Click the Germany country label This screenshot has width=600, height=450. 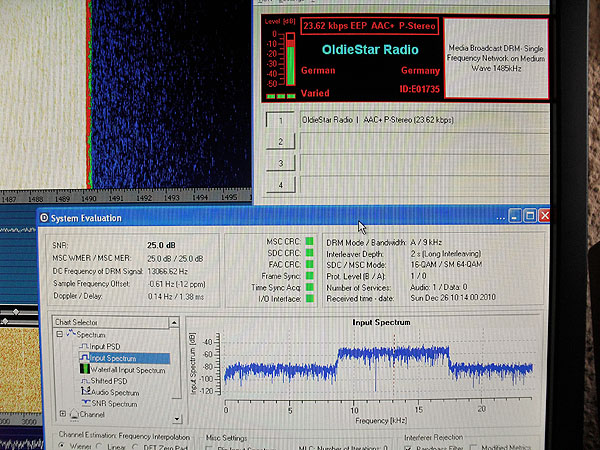420,70
